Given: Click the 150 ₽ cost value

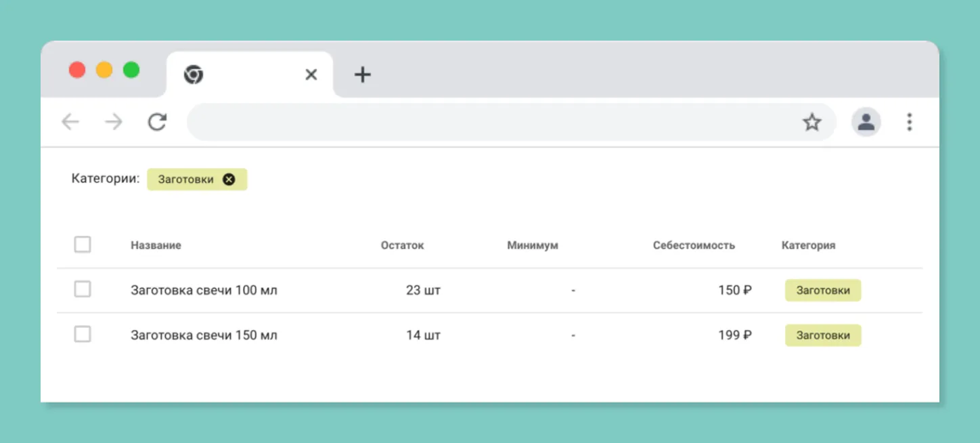Looking at the screenshot, I should click(735, 291).
